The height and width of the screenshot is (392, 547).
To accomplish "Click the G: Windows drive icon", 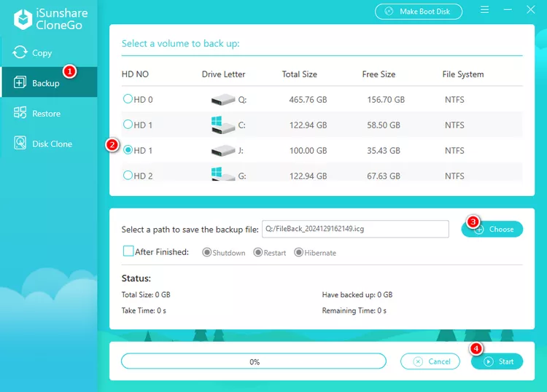I will point(223,174).
